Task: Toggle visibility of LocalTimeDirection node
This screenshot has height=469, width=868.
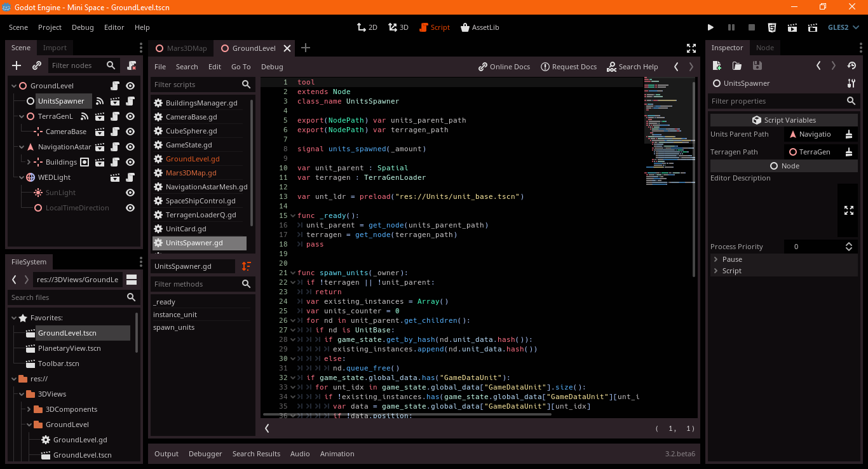Action: coord(130,208)
